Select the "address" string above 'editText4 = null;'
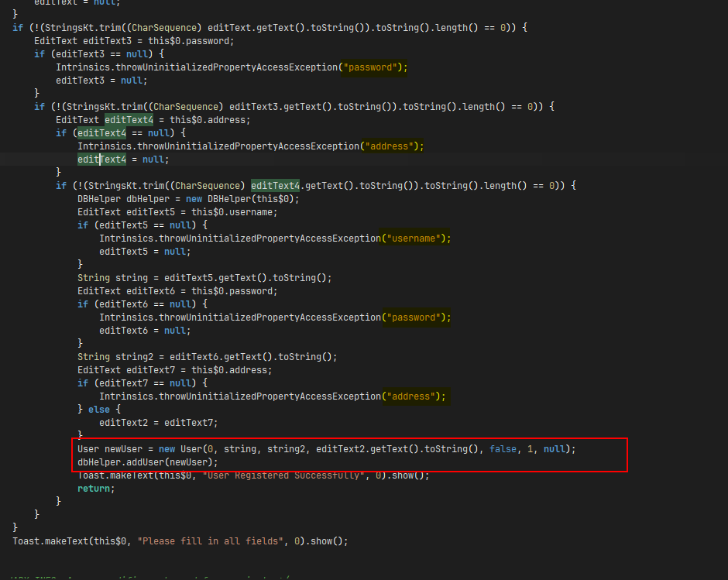This screenshot has width=728, height=580. pos(389,146)
